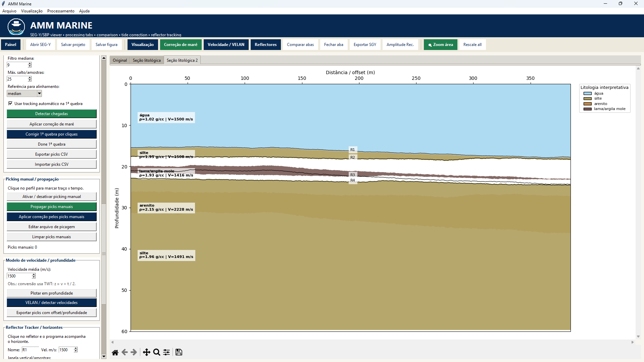644x362 pixels.
Task: Click the Detectar chegadas button
Action: pyautogui.click(x=52, y=114)
